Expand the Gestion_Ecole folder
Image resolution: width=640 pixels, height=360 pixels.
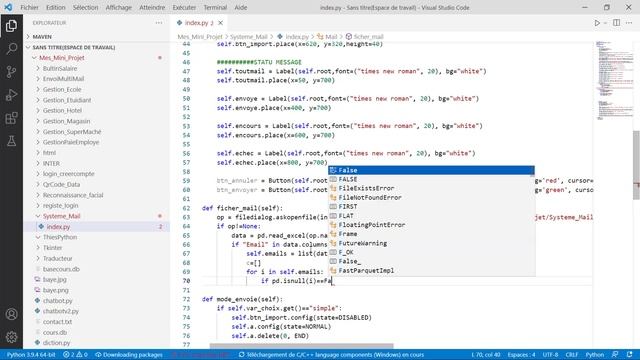(62, 89)
